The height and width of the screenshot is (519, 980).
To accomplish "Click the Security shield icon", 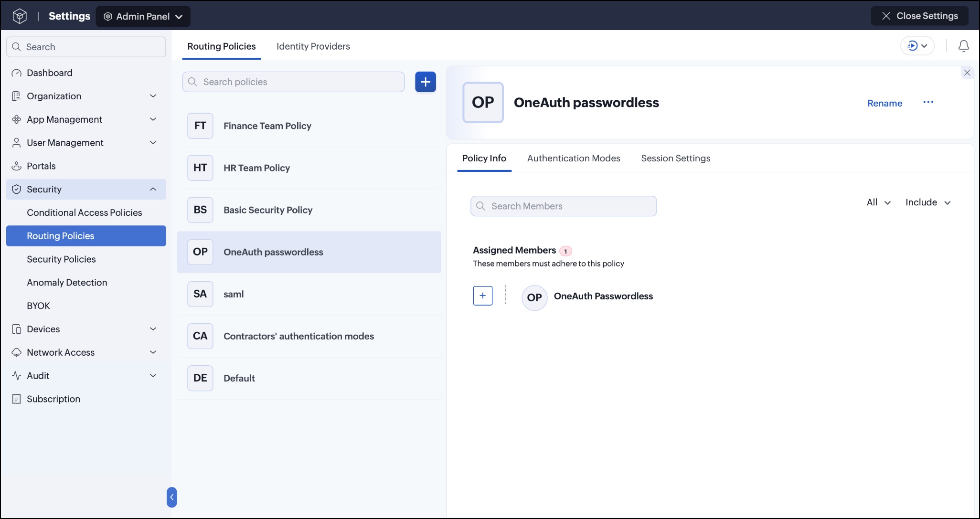I will click(x=16, y=190).
